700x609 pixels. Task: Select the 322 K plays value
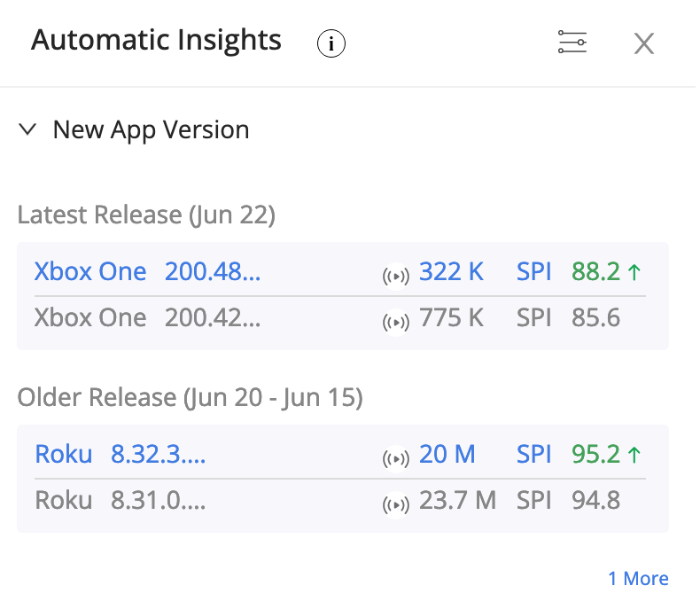coord(451,271)
